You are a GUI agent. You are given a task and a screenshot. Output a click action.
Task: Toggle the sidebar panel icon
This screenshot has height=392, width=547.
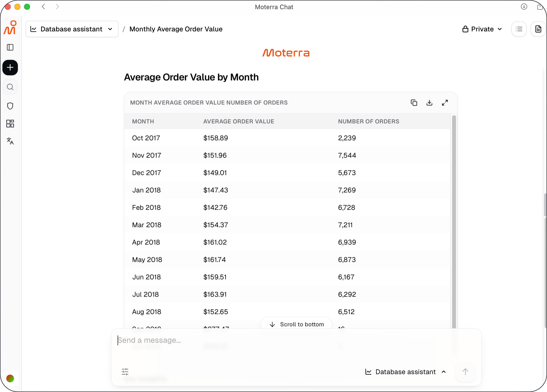pyautogui.click(x=10, y=47)
